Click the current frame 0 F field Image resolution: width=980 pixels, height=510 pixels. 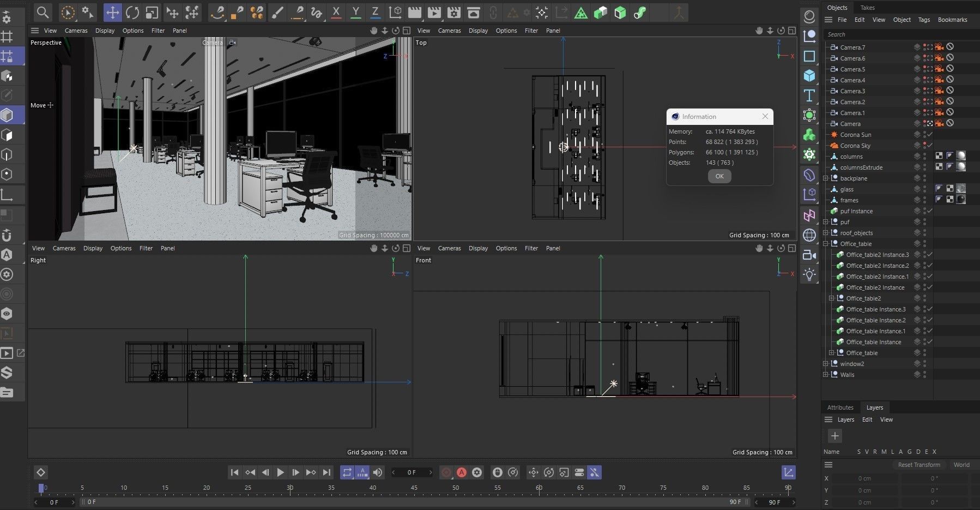click(412, 472)
